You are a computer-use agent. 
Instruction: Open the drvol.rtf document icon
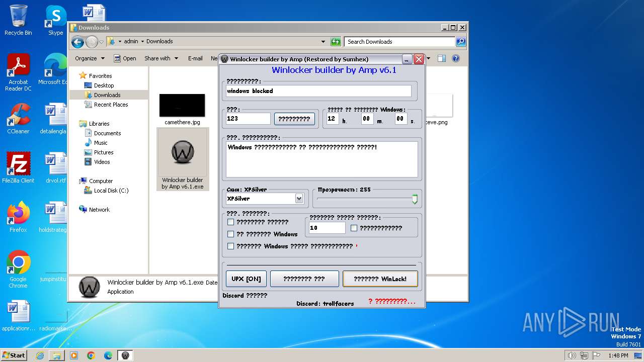coord(55,168)
